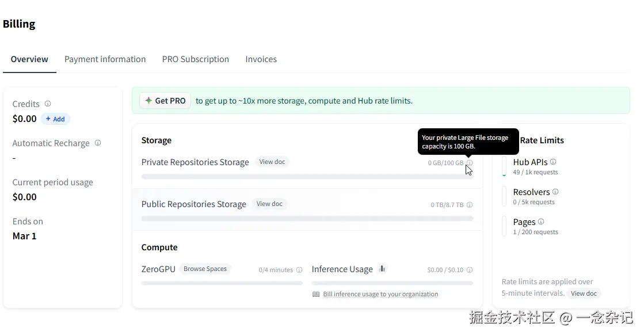Click the ZeroGPU minutes info icon
Screen dimensions: 644x336
(x=299, y=270)
